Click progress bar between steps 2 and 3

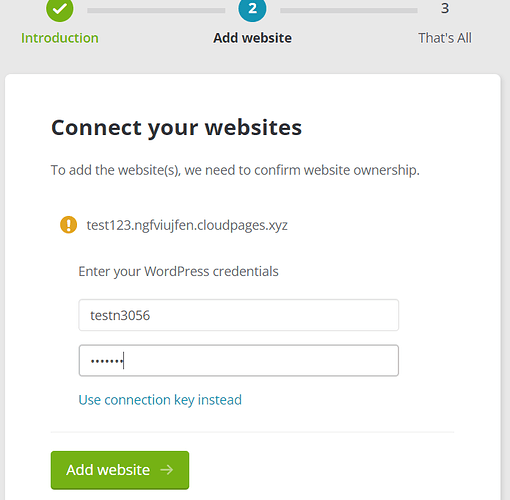pyautogui.click(x=349, y=11)
